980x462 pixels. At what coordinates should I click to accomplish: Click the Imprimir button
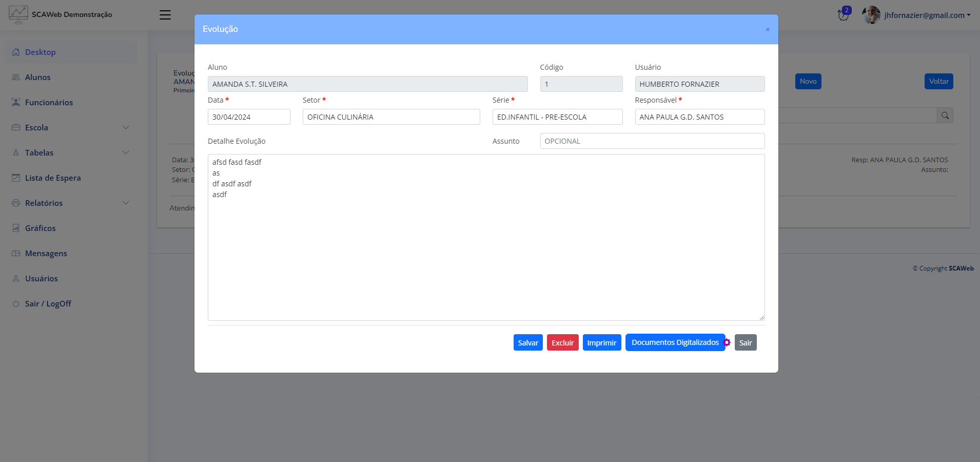pyautogui.click(x=601, y=343)
